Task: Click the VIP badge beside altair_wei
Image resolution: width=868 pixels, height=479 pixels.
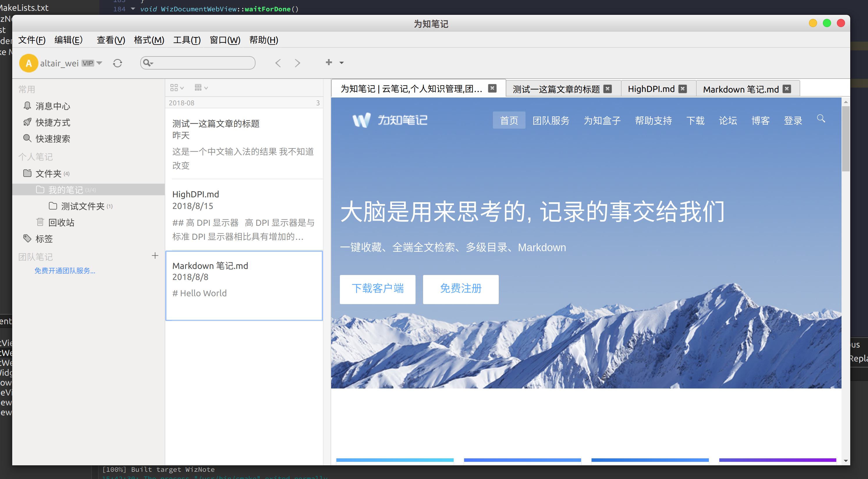Action: (x=88, y=63)
